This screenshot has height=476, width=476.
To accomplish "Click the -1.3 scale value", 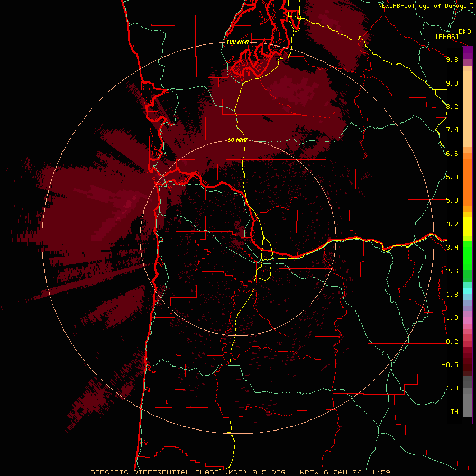I will (450, 388).
